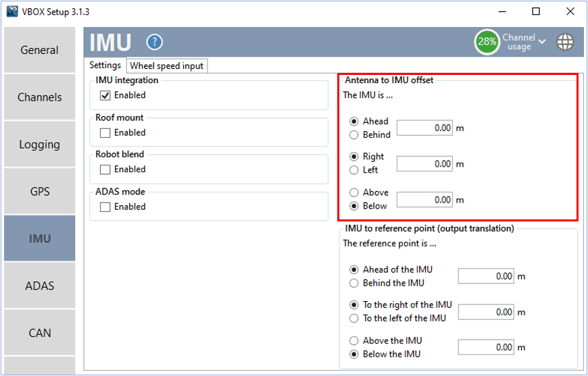Open the CAN section
588x376 pixels.
point(39,333)
